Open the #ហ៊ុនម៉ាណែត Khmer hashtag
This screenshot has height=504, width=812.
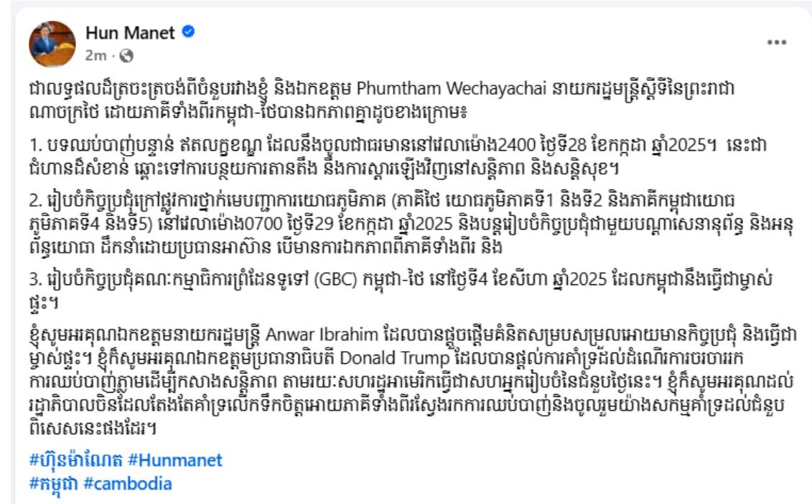coord(75,459)
